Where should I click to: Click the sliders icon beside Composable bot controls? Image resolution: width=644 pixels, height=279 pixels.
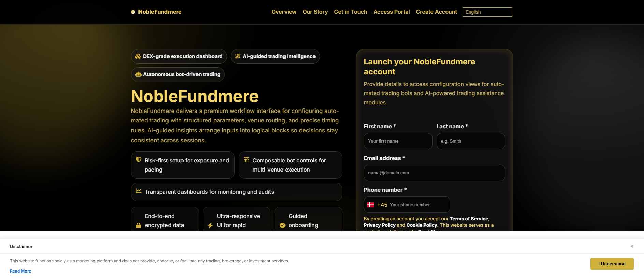(x=246, y=159)
